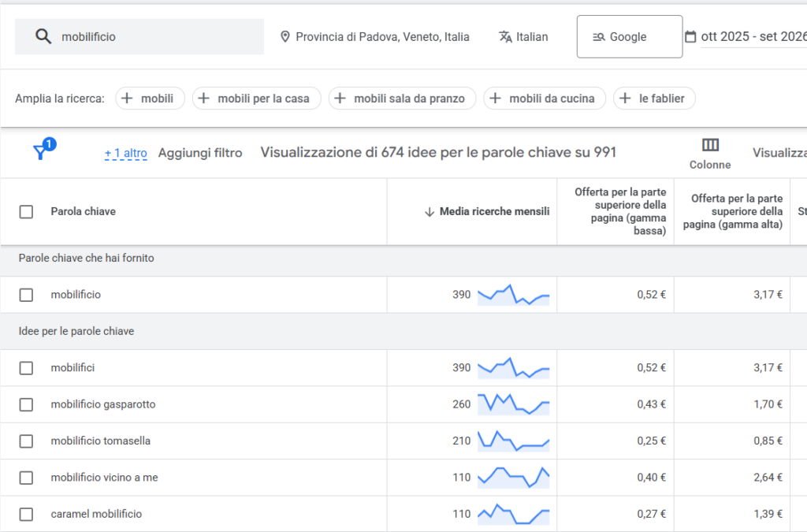807x532 pixels.
Task: Open the Colonne columns icon
Action: (x=710, y=145)
